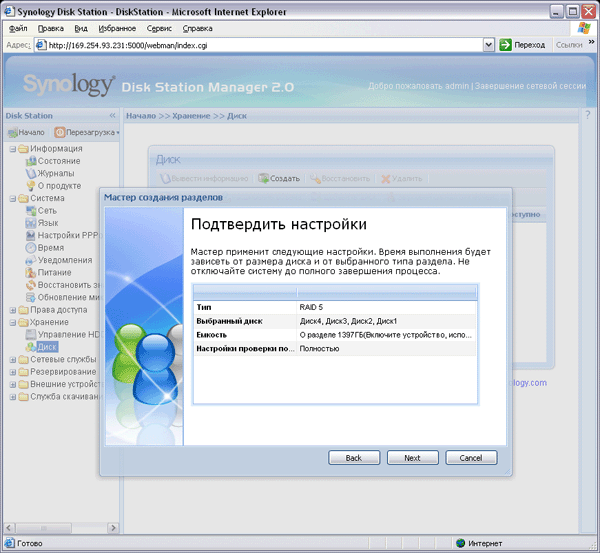The width and height of the screenshot is (600, 553).
Task: Click the RAID 5 type value
Action: [x=311, y=307]
